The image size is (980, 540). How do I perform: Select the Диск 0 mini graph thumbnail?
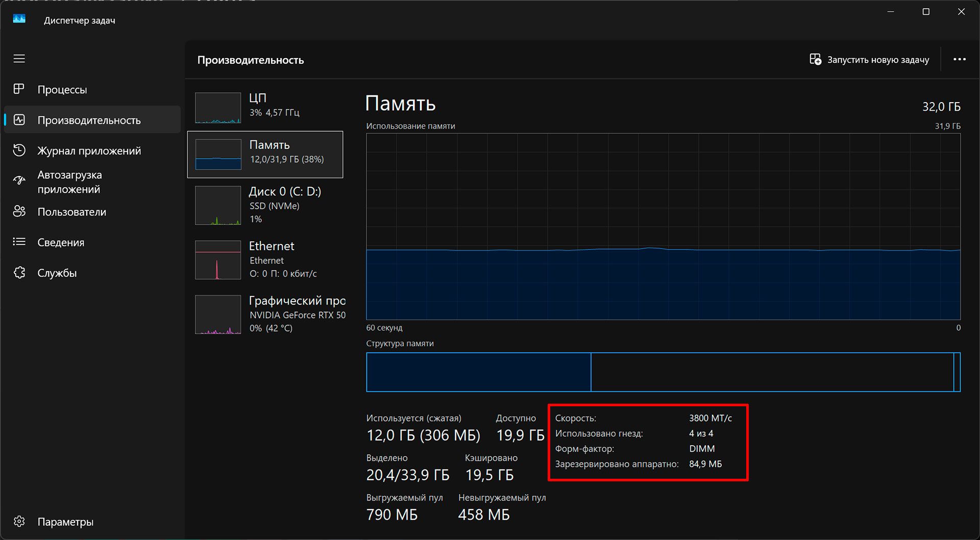coord(218,205)
